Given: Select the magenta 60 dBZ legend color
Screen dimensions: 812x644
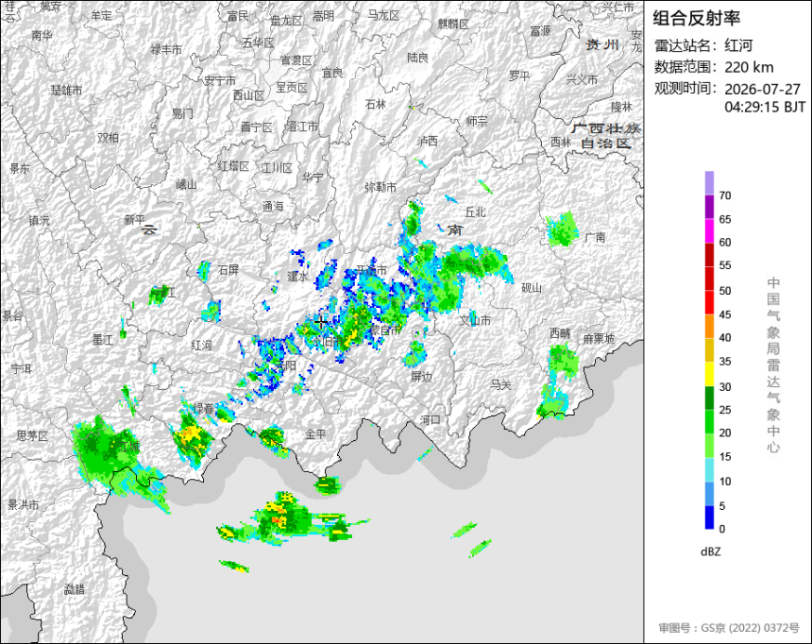Looking at the screenshot, I should click(x=709, y=230).
